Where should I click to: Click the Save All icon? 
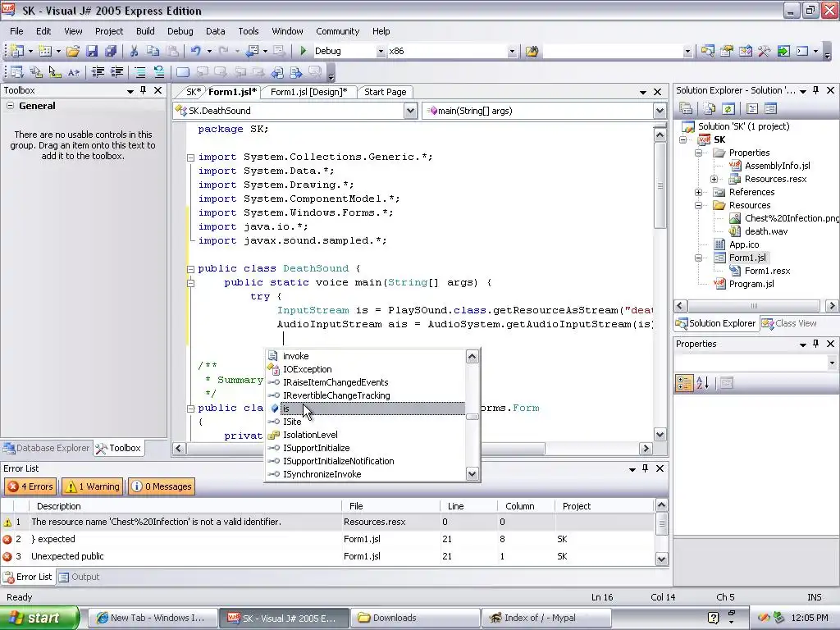coord(111,51)
